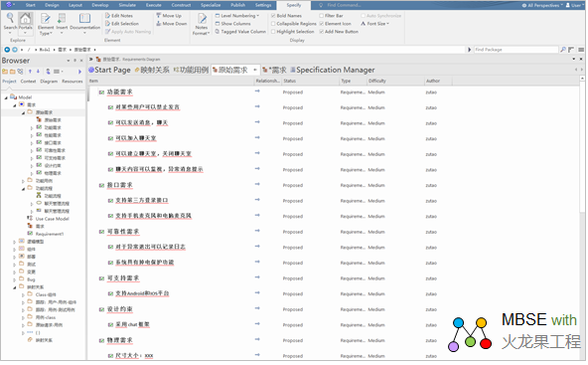Click the New Package icon in Browser toolbar
588x365 pixels.
click(5, 72)
